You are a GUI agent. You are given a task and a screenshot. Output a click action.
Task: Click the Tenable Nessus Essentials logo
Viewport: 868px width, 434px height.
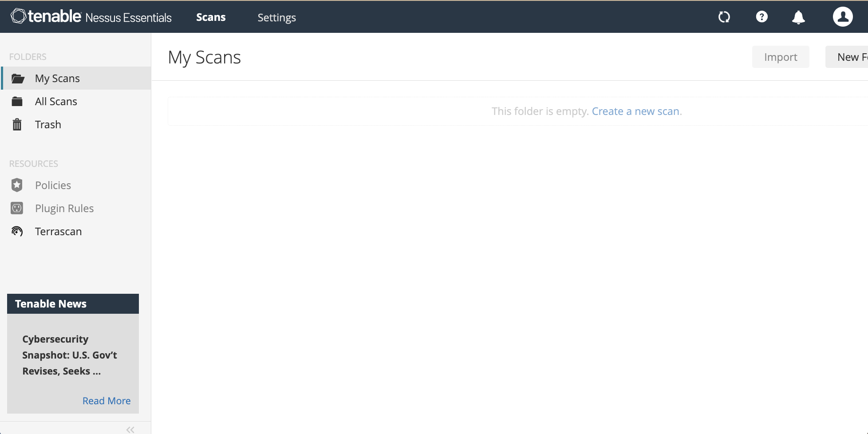pos(91,17)
